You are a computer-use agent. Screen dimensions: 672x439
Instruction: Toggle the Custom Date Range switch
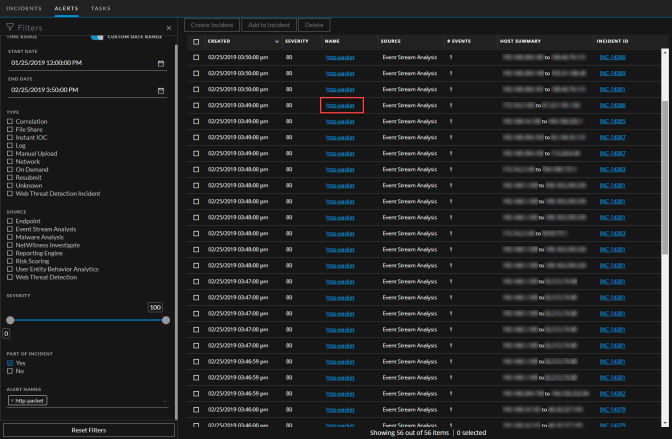pos(97,36)
